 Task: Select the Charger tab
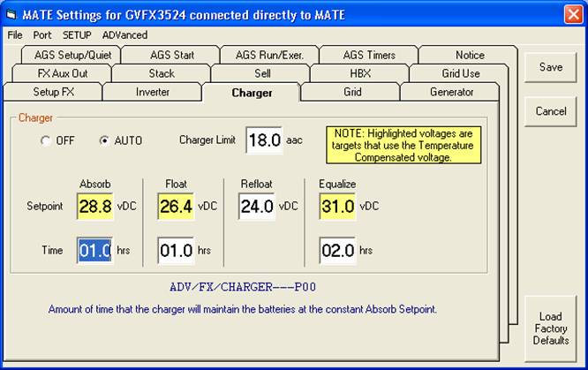point(252,93)
